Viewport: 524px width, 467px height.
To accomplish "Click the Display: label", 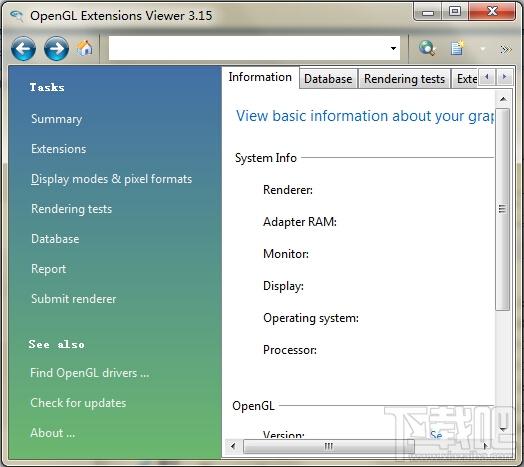I will [x=283, y=286].
